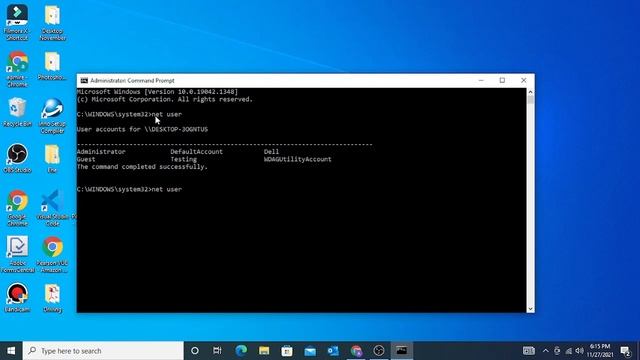Open the Google Chrome desktop shortcut
The height and width of the screenshot is (360, 640).
pyautogui.click(x=17, y=207)
